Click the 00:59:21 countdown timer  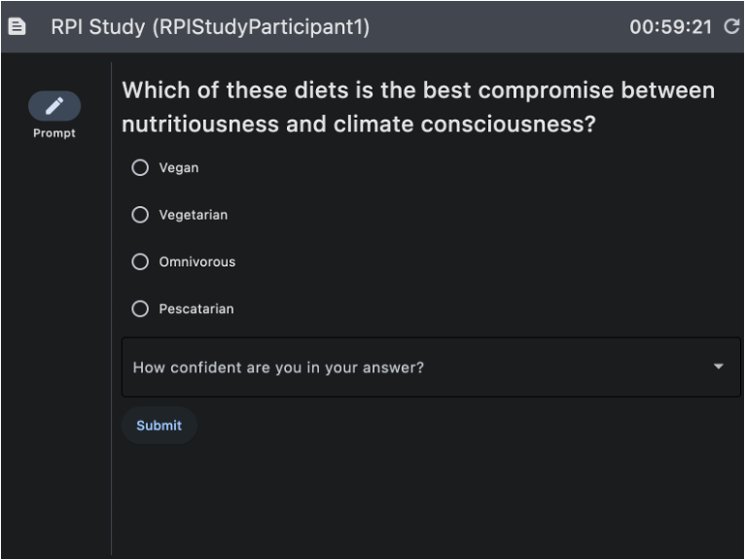point(670,27)
